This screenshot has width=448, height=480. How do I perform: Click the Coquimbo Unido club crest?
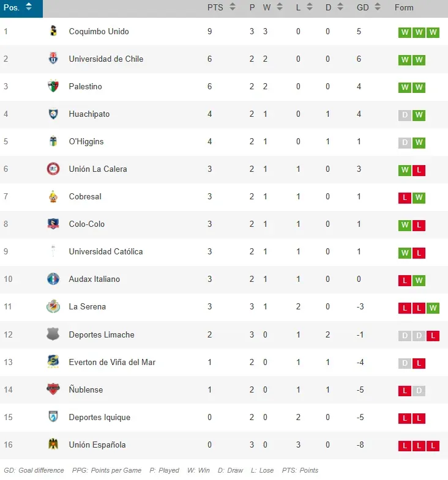click(x=53, y=31)
